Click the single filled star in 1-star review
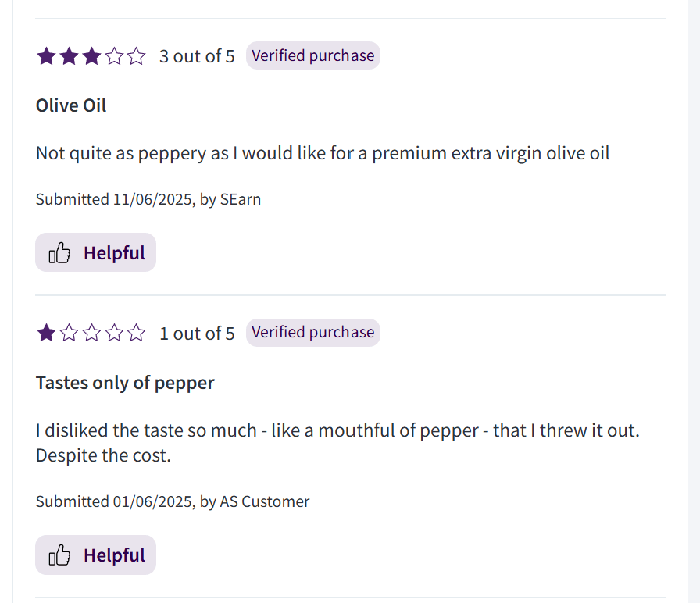 pos(46,333)
